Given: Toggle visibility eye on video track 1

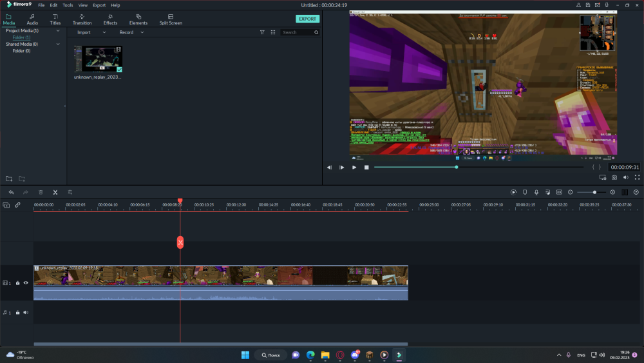Looking at the screenshot, I should [x=26, y=283].
